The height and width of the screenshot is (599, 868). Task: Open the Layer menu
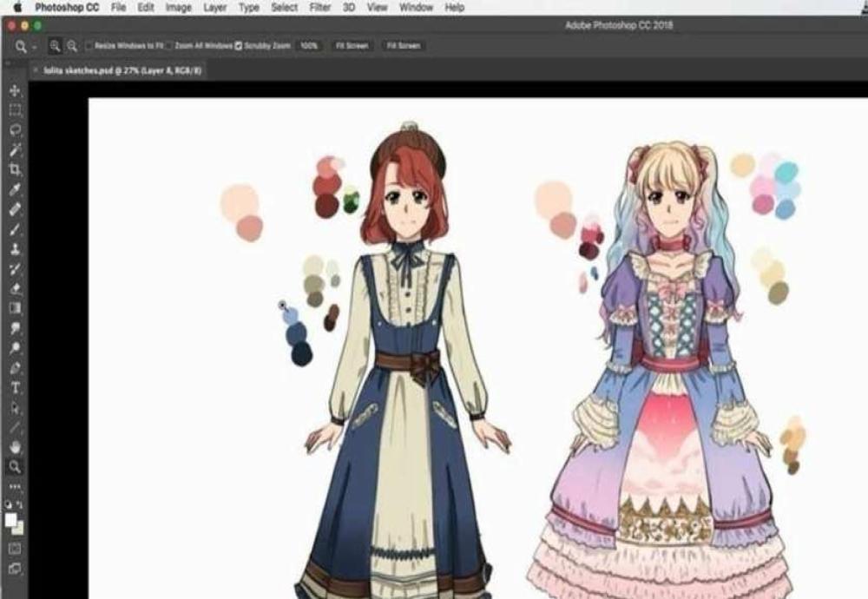tap(214, 7)
